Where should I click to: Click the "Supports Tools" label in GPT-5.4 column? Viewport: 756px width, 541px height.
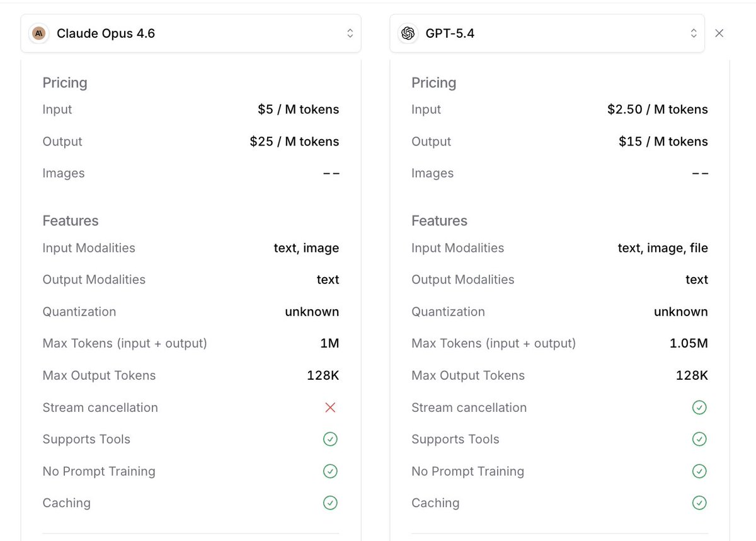pyautogui.click(x=455, y=439)
